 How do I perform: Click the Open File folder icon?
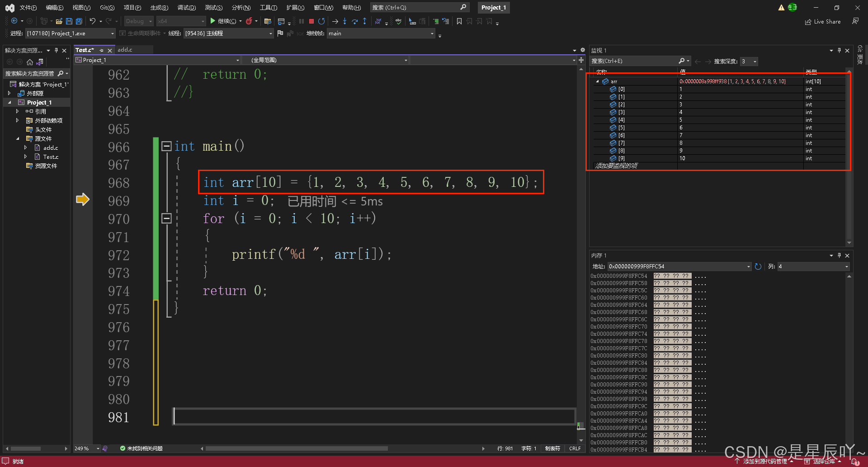(59, 21)
